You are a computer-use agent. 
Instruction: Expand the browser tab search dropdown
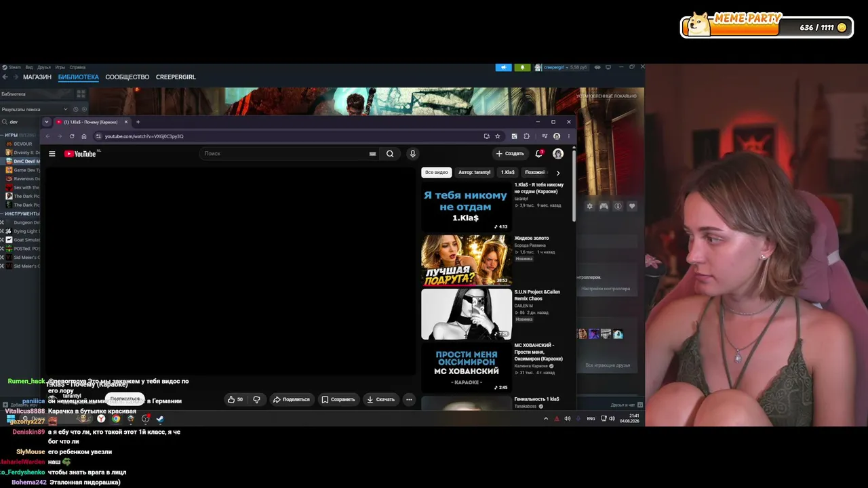pos(46,122)
